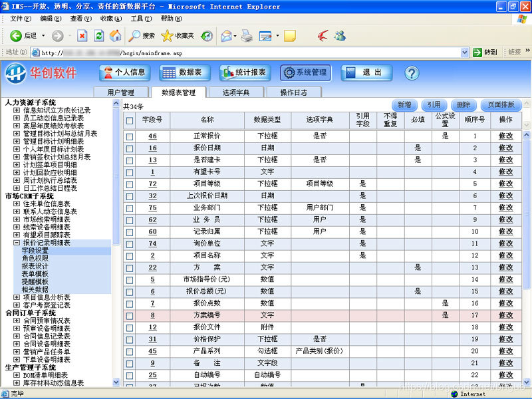Screen dimensions: 532x399
Task: Open the 文件 menu
Action: pos(21,19)
